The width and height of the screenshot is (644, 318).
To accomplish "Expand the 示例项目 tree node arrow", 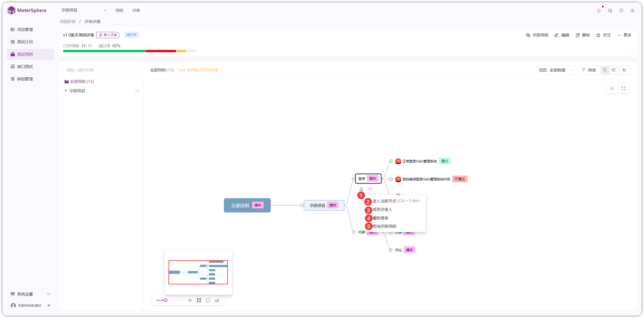I will [x=66, y=91].
